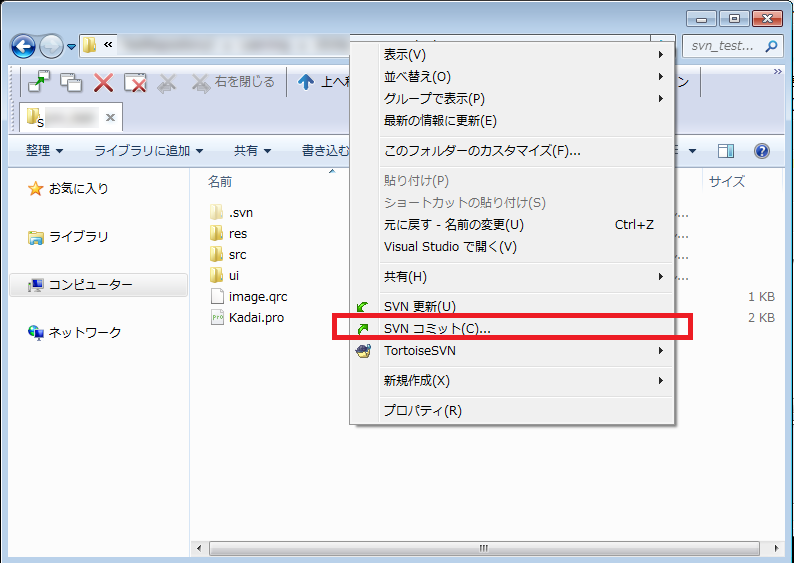Image resolution: width=794 pixels, height=563 pixels.
Task: Select the Kadai.pro file
Action: click(x=247, y=317)
